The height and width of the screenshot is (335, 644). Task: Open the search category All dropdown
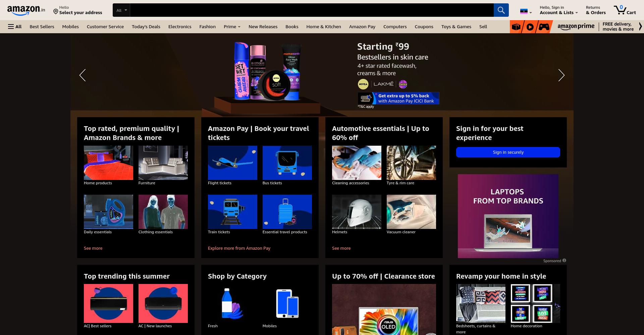121,10
